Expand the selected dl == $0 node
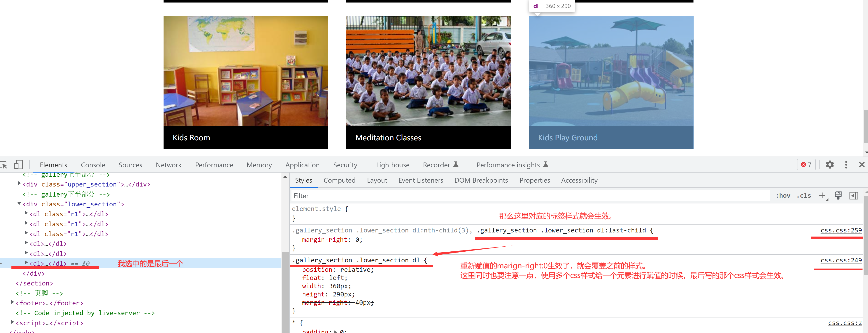 click(26, 263)
